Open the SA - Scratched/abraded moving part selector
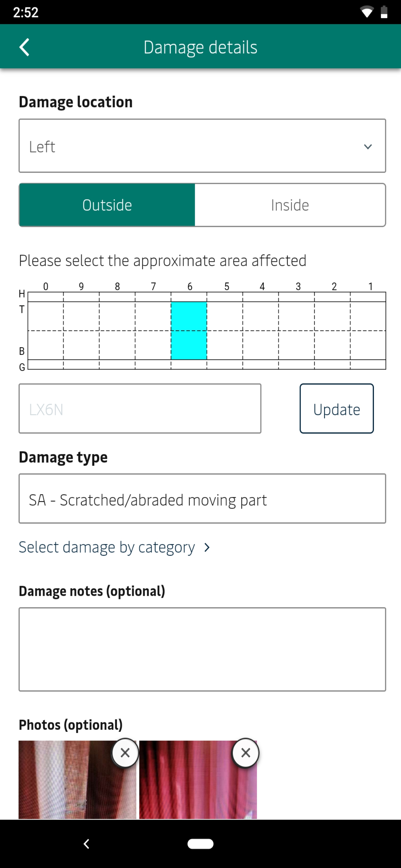401x868 pixels. 202,498
